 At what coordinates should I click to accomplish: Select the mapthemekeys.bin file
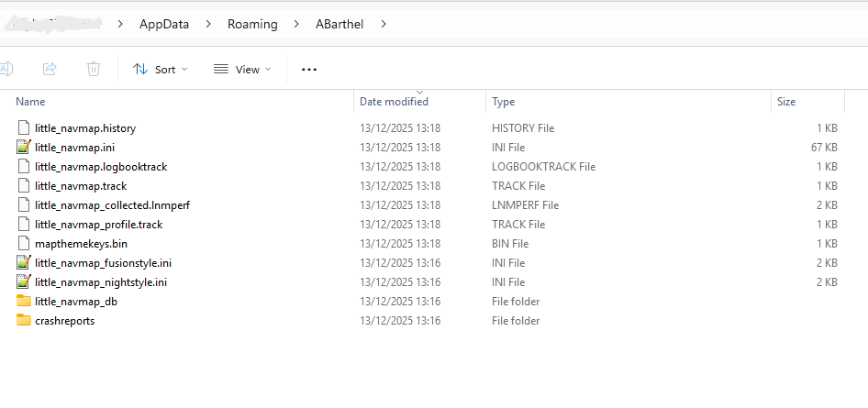[82, 243]
